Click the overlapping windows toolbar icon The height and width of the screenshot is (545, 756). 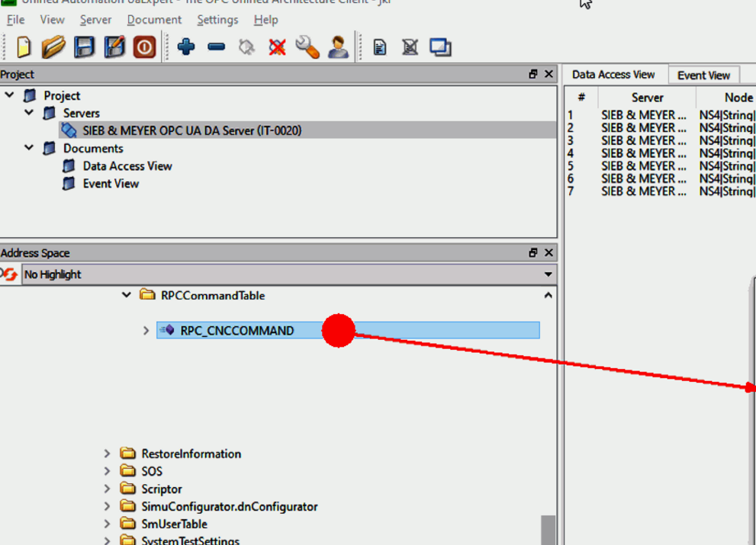click(440, 47)
